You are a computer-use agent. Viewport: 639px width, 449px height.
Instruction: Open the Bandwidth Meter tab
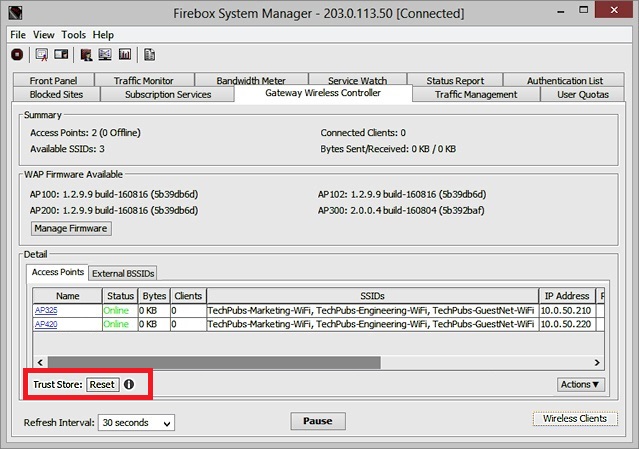click(251, 80)
